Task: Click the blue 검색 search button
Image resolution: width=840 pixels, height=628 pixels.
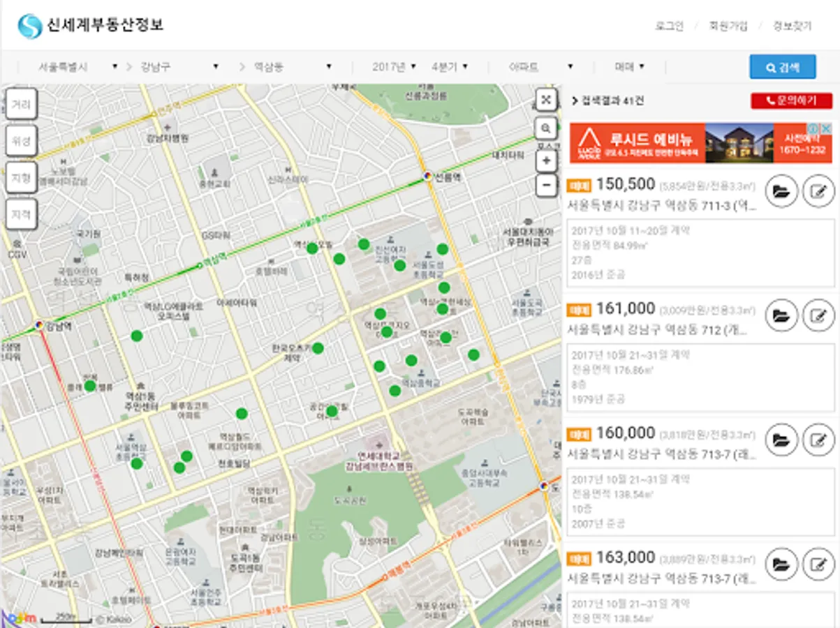Action: pyautogui.click(x=783, y=67)
